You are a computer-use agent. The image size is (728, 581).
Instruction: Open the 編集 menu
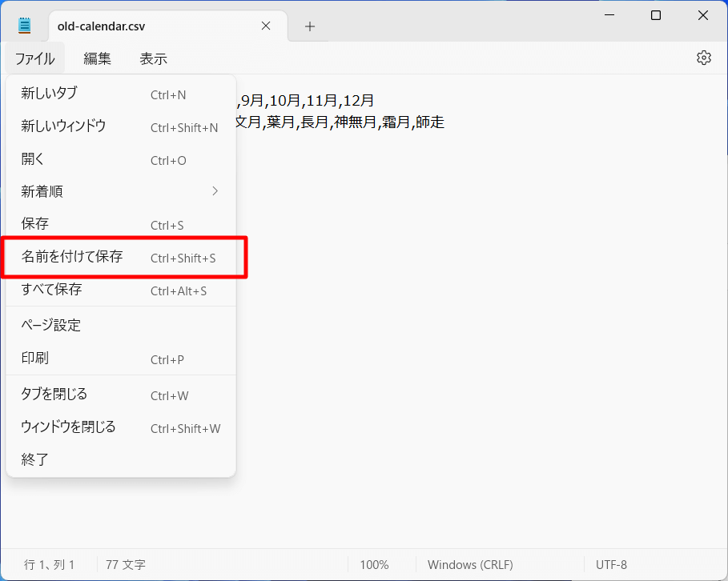(98, 58)
